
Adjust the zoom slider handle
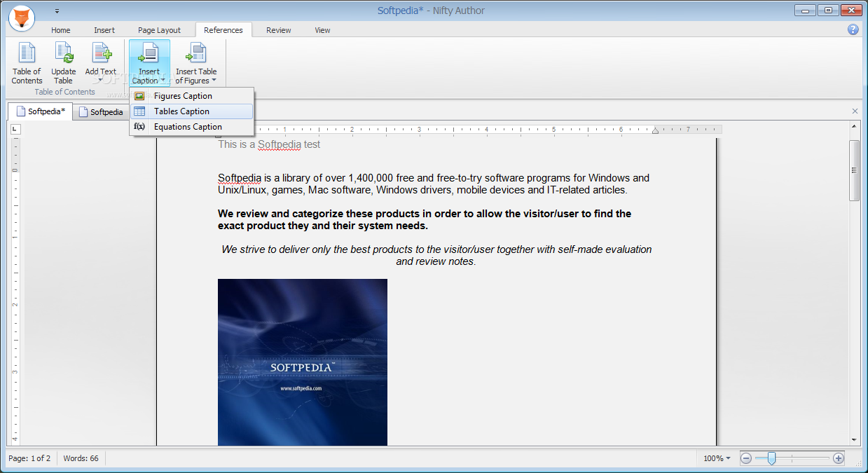pyautogui.click(x=771, y=458)
